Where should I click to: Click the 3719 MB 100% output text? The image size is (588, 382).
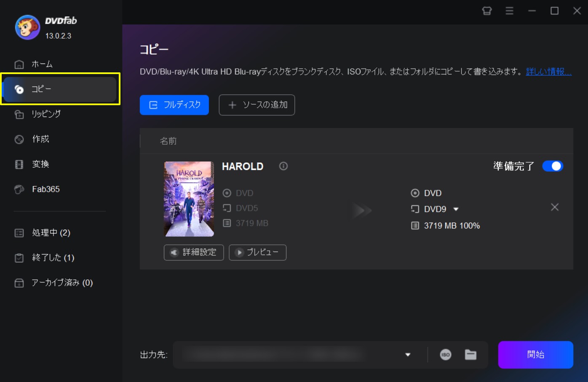tap(452, 226)
